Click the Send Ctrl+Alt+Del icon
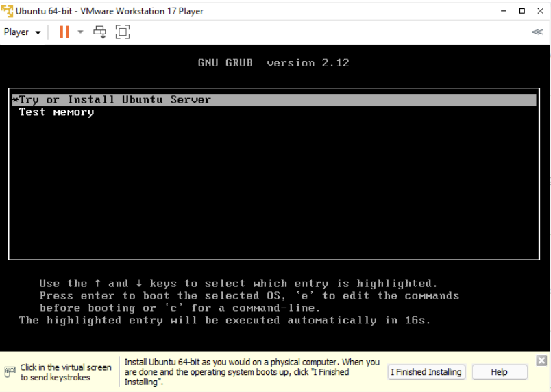The width and height of the screenshot is (551, 392). pyautogui.click(x=100, y=32)
